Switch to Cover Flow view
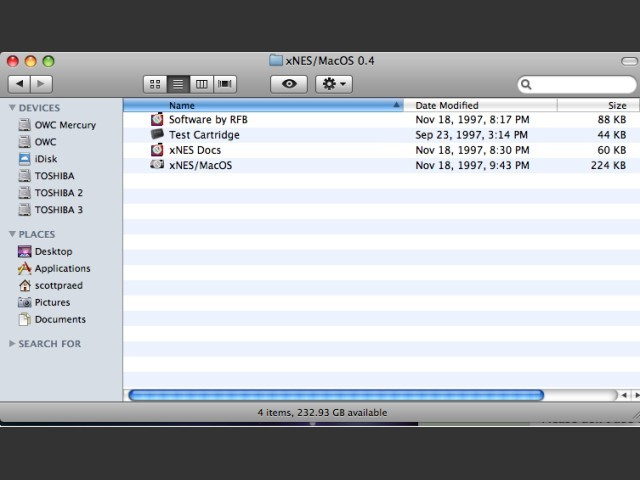The image size is (640, 480). point(226,84)
